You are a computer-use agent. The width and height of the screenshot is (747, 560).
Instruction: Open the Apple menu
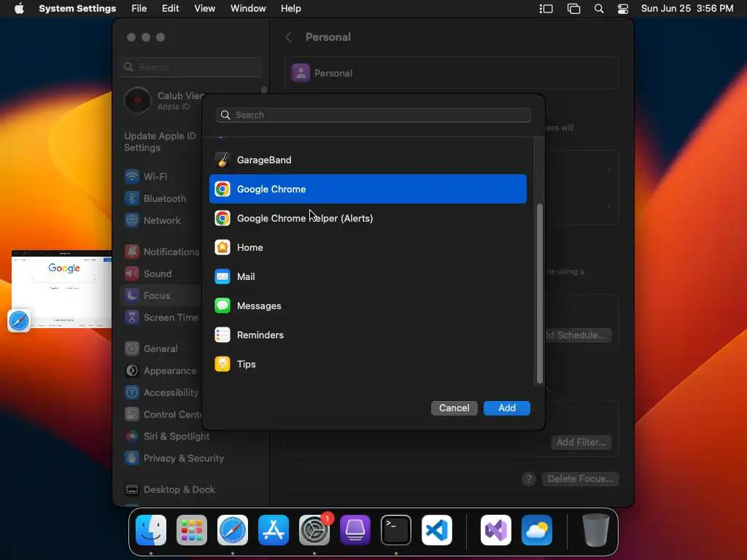tap(19, 9)
